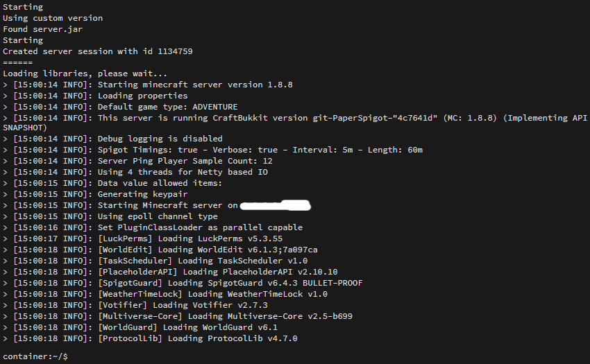This screenshot has height=364, width=590.
Task: Click the redacted server address area
Action: pyautogui.click(x=274, y=205)
